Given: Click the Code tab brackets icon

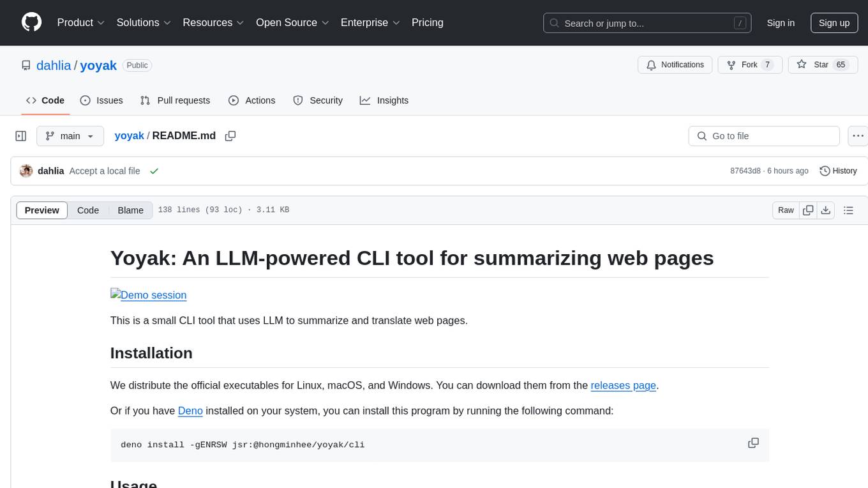Looking at the screenshot, I should [x=31, y=100].
